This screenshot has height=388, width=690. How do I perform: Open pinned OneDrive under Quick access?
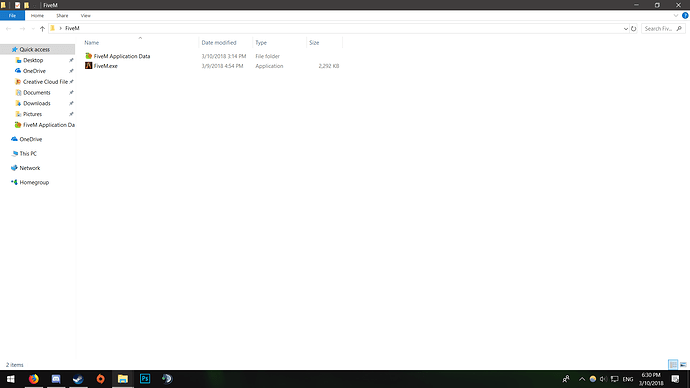34,71
